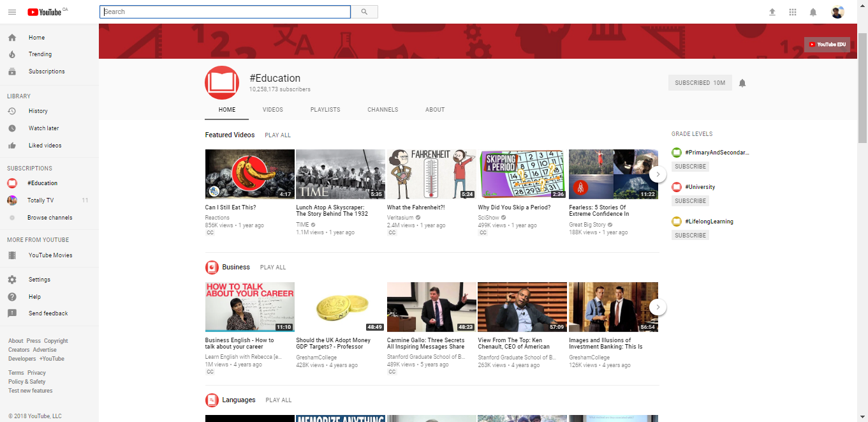Open 'Can I Still Eat This?' thumbnail

tap(250, 174)
